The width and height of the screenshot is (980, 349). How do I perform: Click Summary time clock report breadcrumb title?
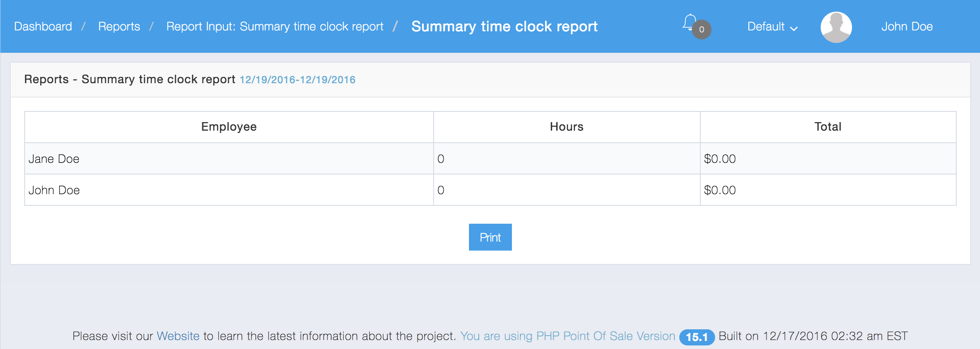pos(504,27)
